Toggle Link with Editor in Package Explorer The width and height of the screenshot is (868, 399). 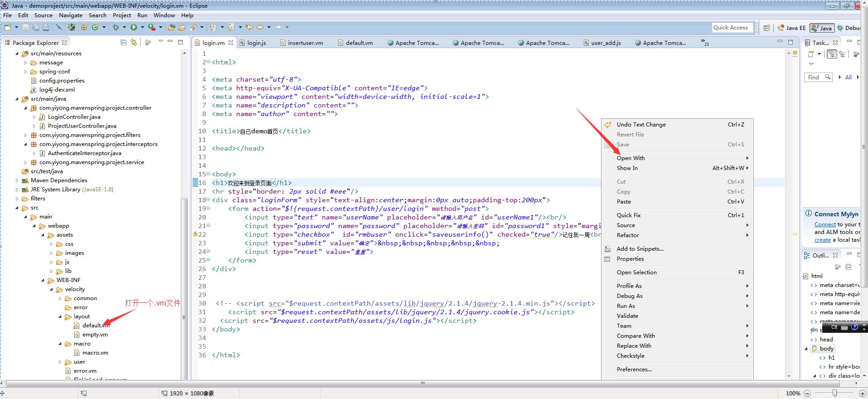tap(134, 42)
